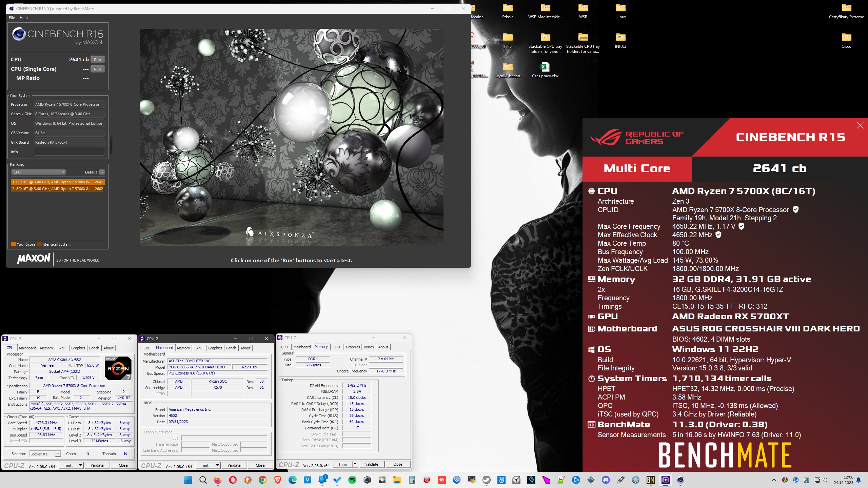Open the Graphics tab in CPU-Z mainboard window
This screenshot has width=868, height=488.
pyautogui.click(x=215, y=348)
